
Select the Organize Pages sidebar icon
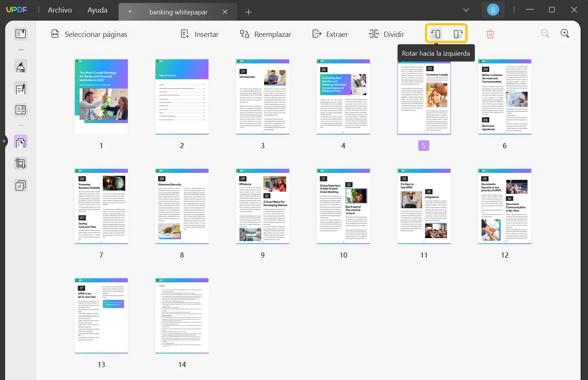coord(21,142)
